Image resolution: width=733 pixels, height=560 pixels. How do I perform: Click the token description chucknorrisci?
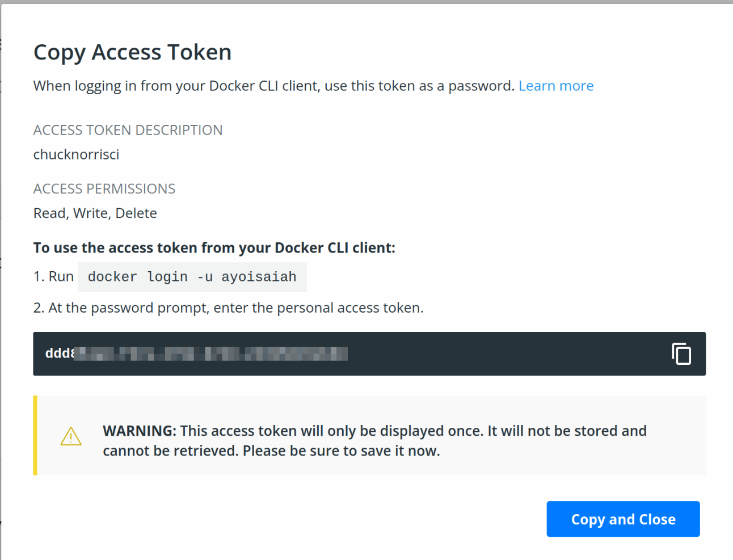click(76, 154)
